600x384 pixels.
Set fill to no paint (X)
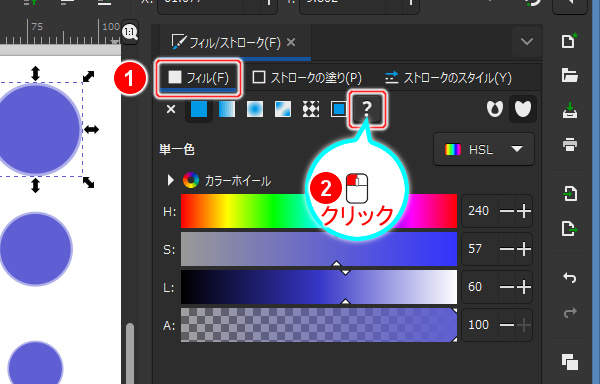pos(171,109)
